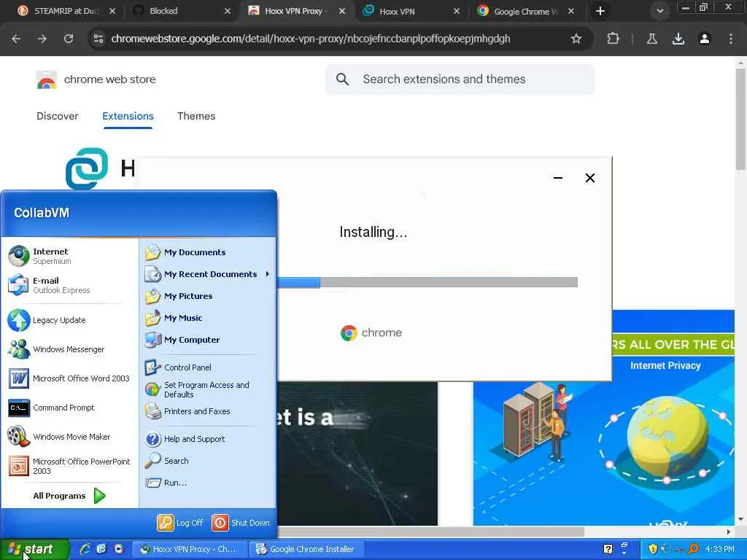747x560 pixels.
Task: Click the Start button
Action: click(34, 550)
